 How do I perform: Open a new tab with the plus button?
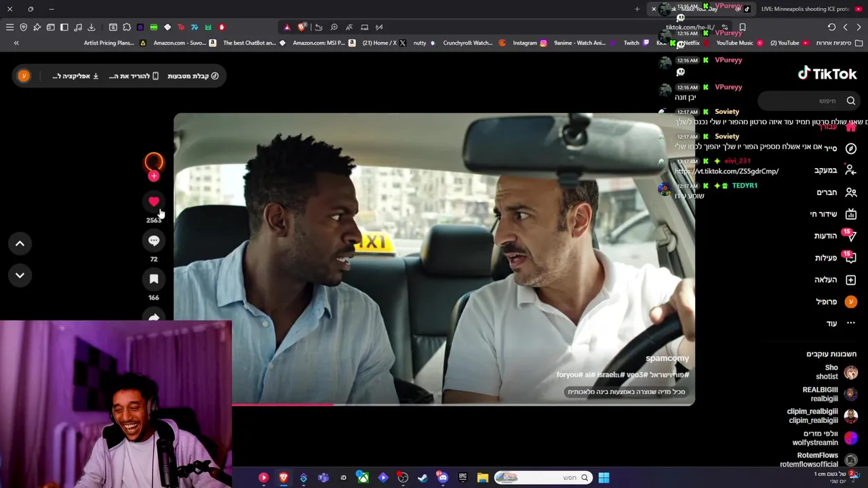[637, 9]
